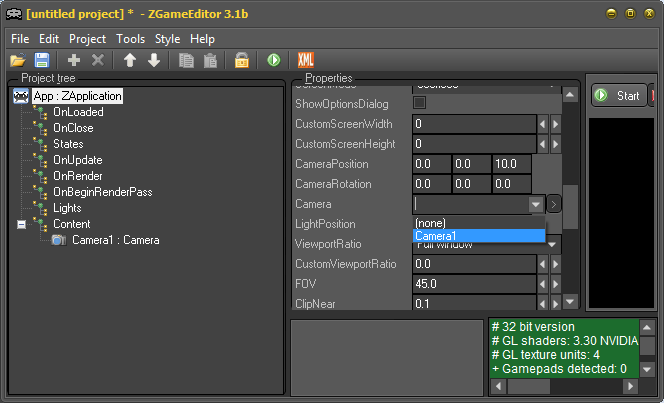Screen dimensions: 664x403
Task: Delete component with the X toolbar icon
Action: [x=97, y=60]
